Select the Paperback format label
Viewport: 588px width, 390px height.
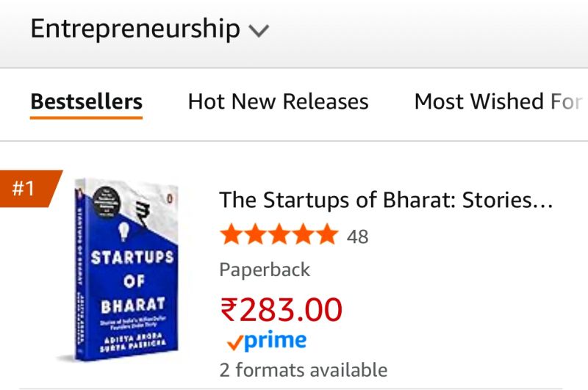265,270
